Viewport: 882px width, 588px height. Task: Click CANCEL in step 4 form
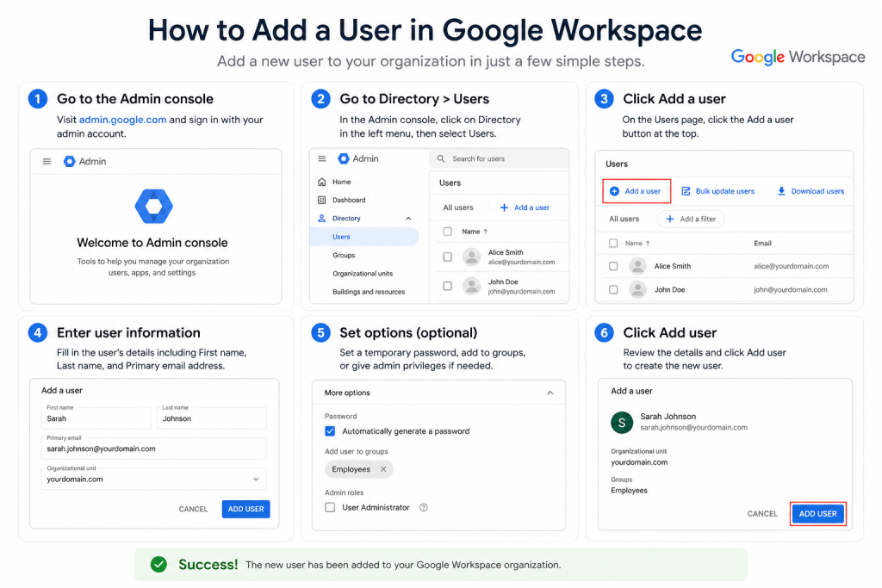coord(193,509)
